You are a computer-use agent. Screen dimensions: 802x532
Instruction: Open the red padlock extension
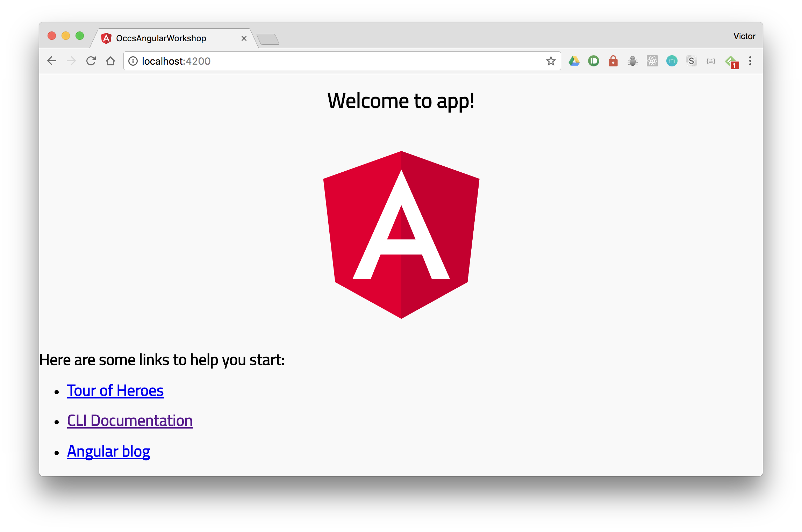pyautogui.click(x=613, y=61)
